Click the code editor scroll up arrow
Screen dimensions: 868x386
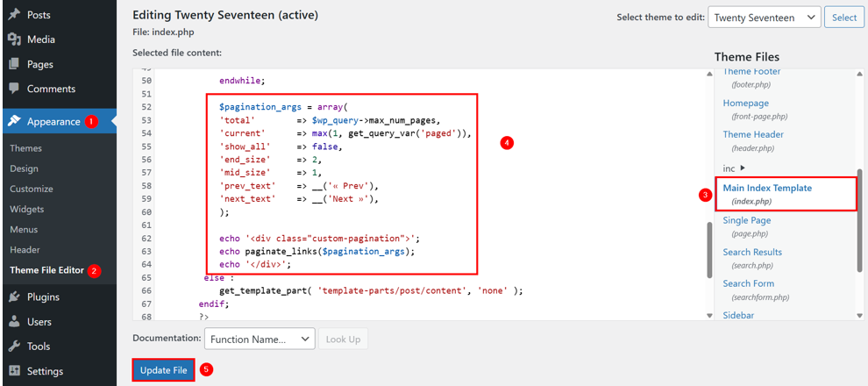[709, 74]
